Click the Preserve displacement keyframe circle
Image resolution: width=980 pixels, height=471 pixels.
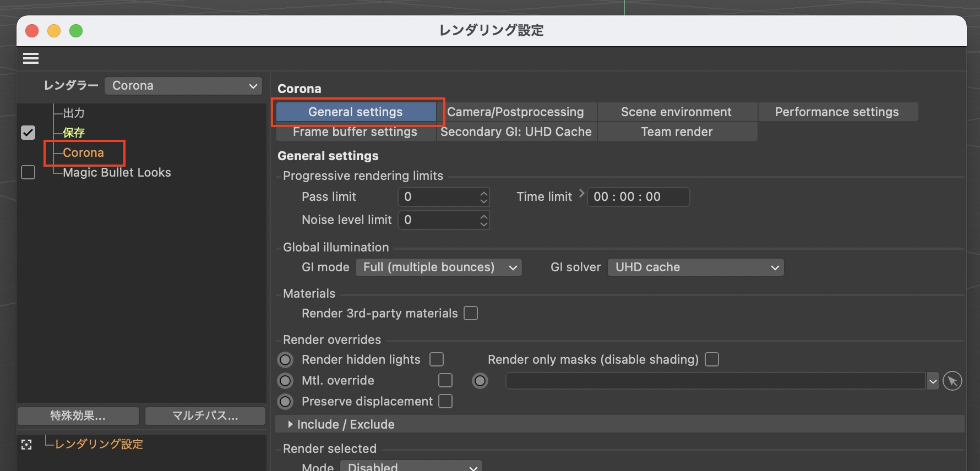[285, 402]
